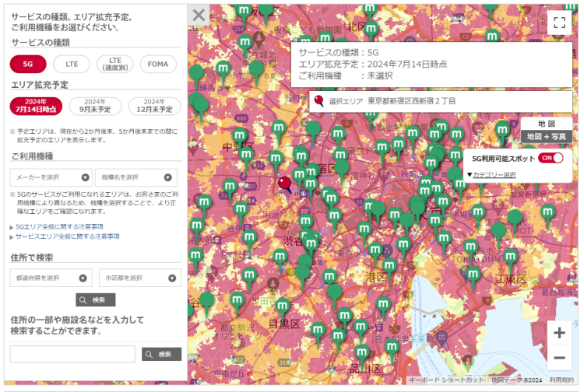
Task: Switch map to 地図 view
Action: [547, 124]
